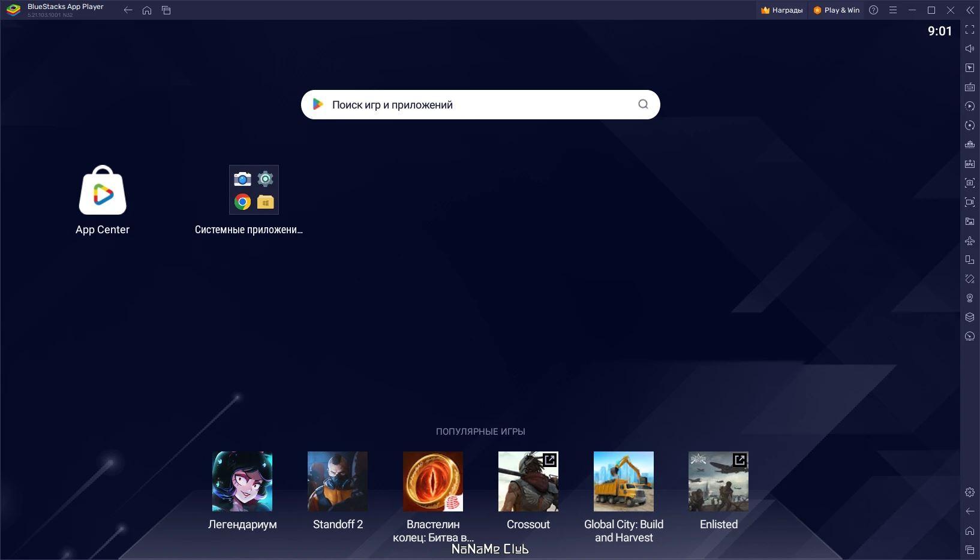Launch App Center from the home screen
Image resolution: width=980 pixels, height=560 pixels.
coord(103,191)
